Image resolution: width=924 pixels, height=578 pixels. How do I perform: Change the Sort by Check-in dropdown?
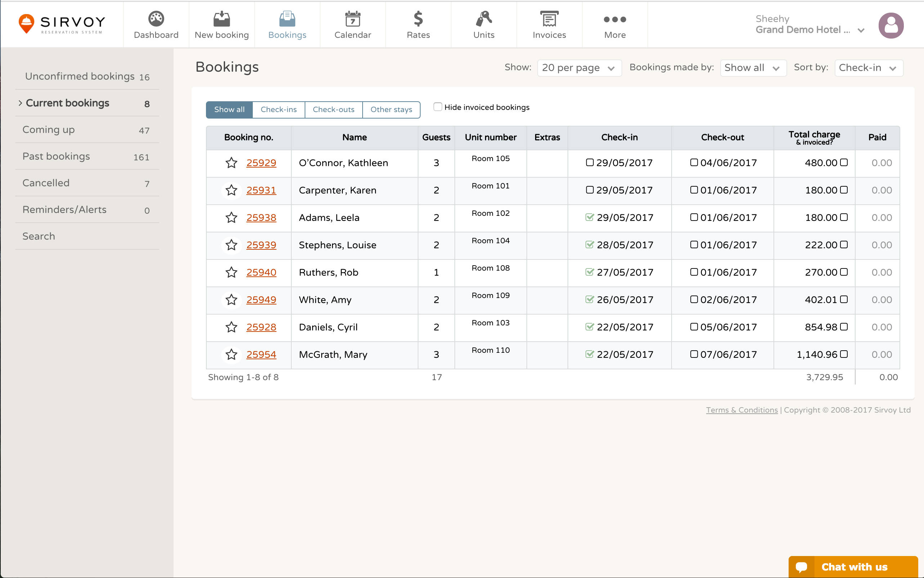(x=868, y=68)
